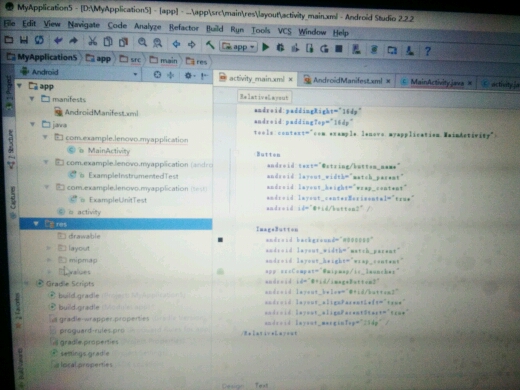Click the Make Project hammer icon
The height and width of the screenshot is (390, 520).
tap(210, 45)
